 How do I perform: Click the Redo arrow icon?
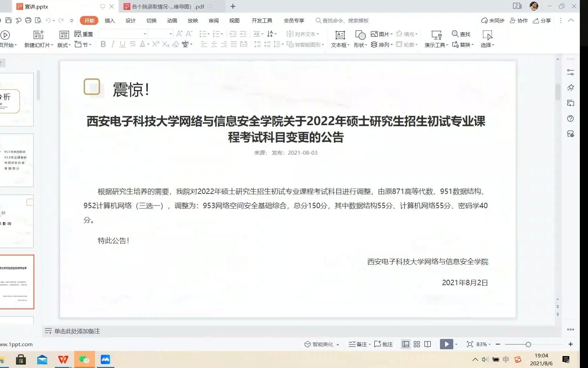(61, 20)
